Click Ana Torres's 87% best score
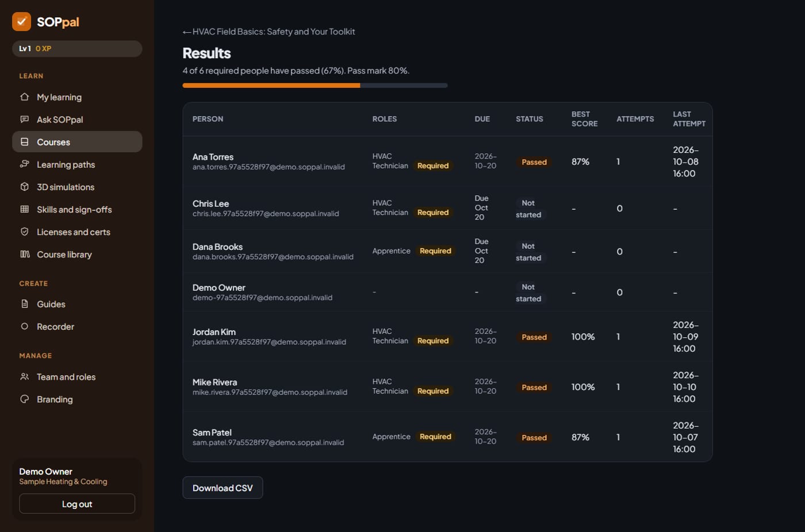Screen dimensions: 805x532 click(580, 162)
